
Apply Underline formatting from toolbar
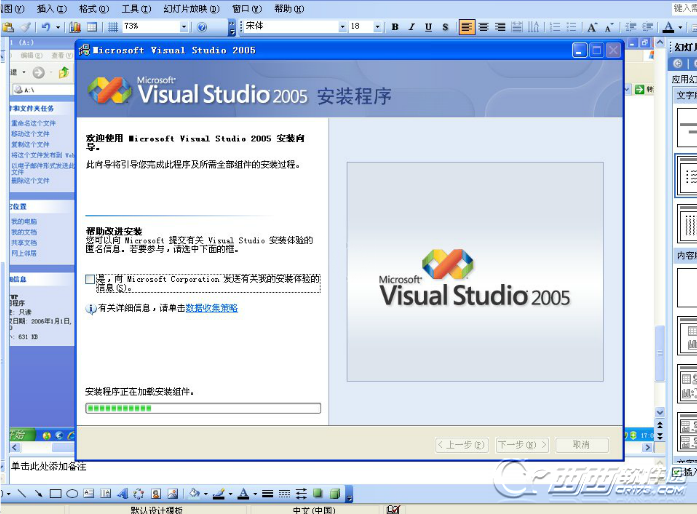click(x=428, y=27)
